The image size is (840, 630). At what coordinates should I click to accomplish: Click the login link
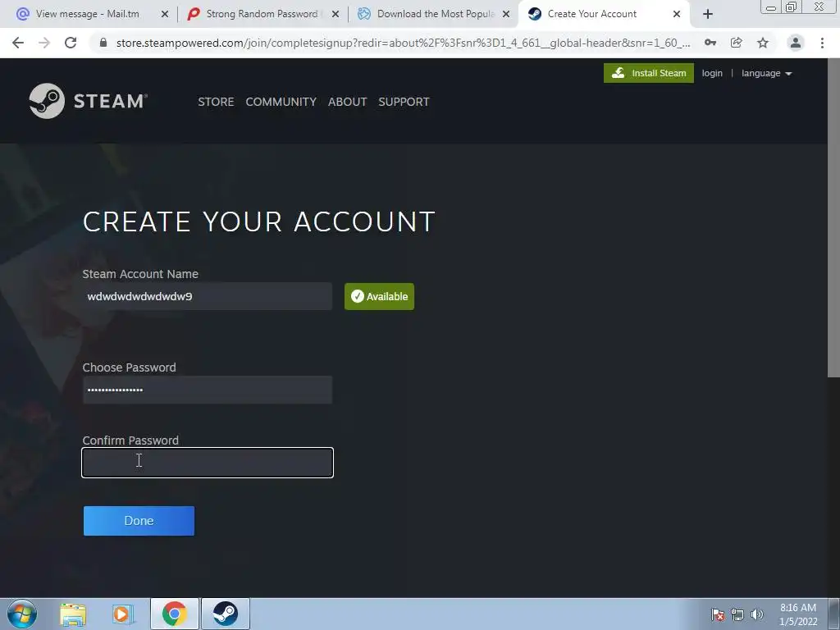click(712, 73)
